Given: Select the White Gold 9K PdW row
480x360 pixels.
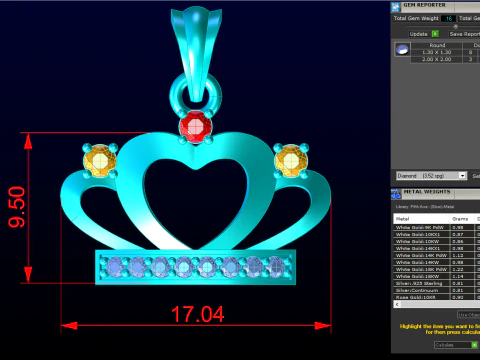Looking at the screenshot, I should tap(437, 227).
